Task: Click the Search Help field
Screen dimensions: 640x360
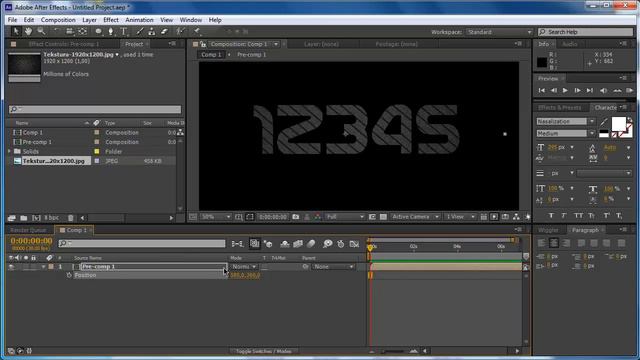Action: [x=585, y=32]
